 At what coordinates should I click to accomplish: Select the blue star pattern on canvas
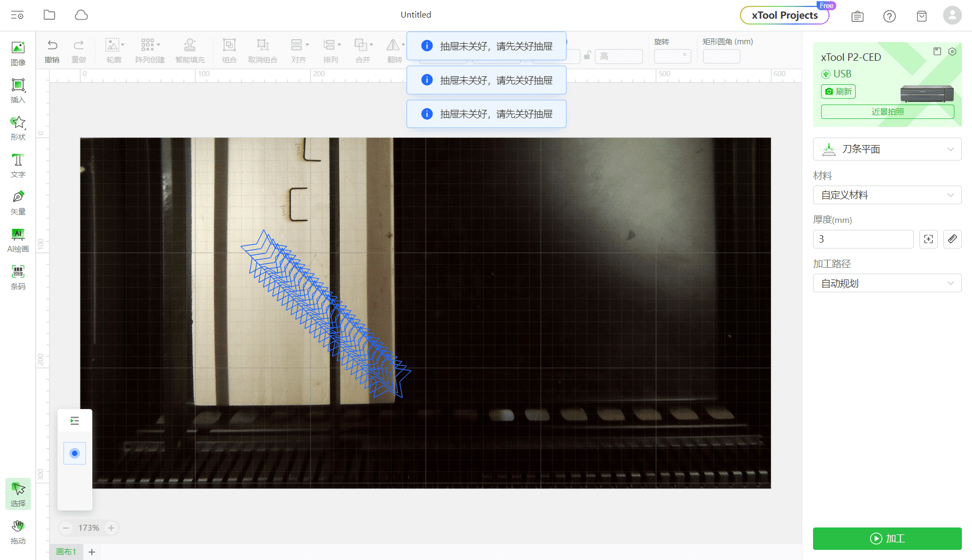point(326,315)
